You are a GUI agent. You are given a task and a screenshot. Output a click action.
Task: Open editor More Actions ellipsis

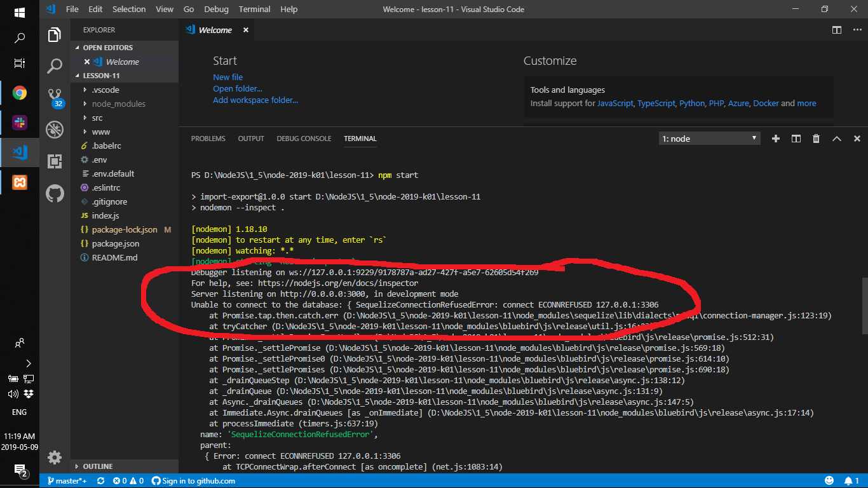856,30
